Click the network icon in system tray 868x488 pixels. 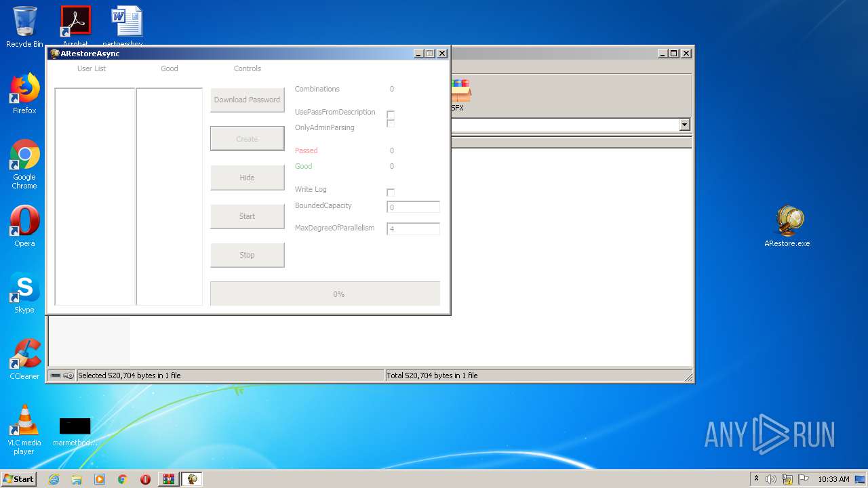coord(787,479)
